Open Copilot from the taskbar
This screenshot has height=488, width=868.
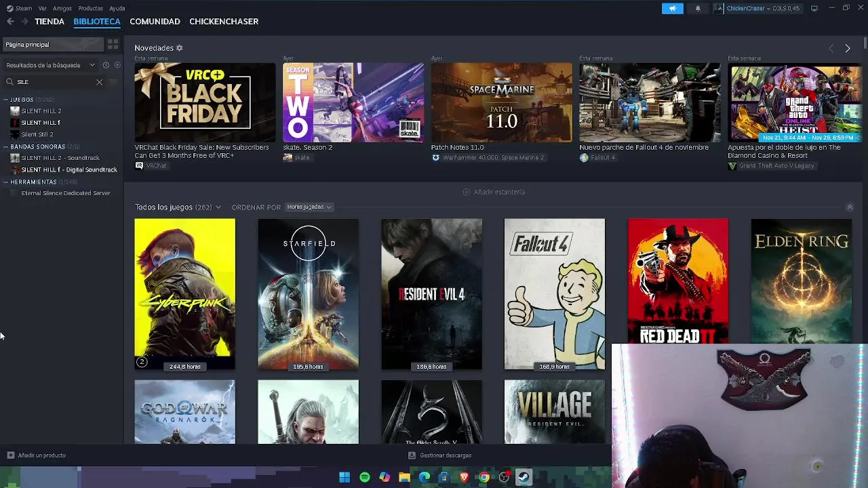point(384,478)
